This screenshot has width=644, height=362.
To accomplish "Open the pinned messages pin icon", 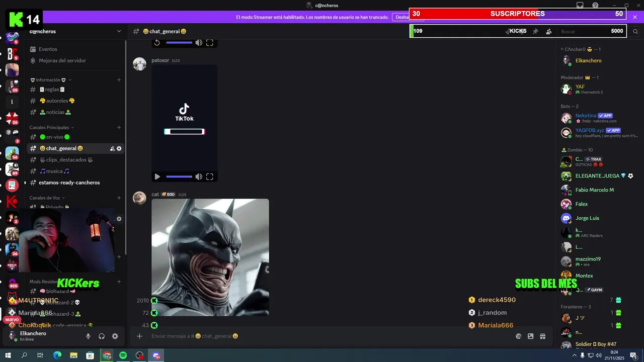I will point(535,31).
